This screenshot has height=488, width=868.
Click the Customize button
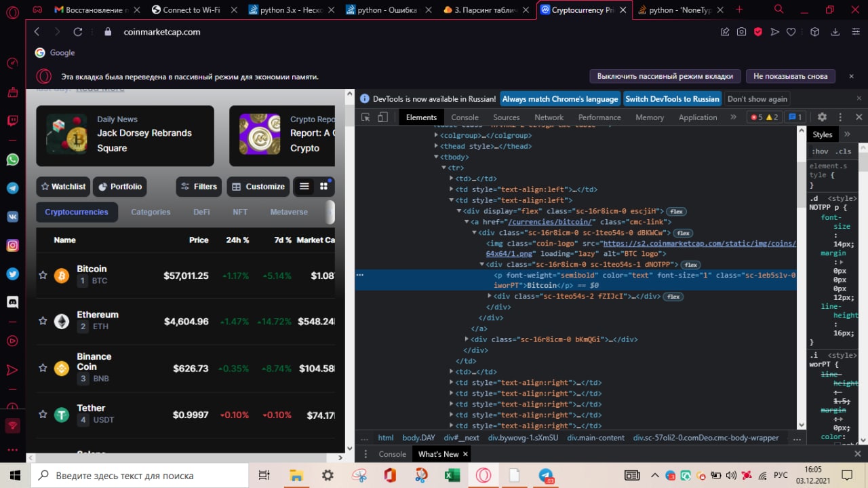tap(258, 187)
